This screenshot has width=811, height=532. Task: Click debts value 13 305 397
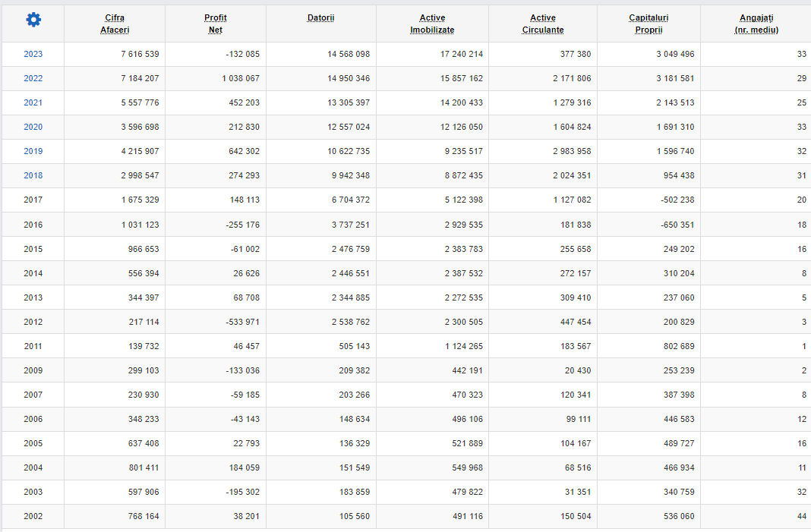(x=349, y=102)
